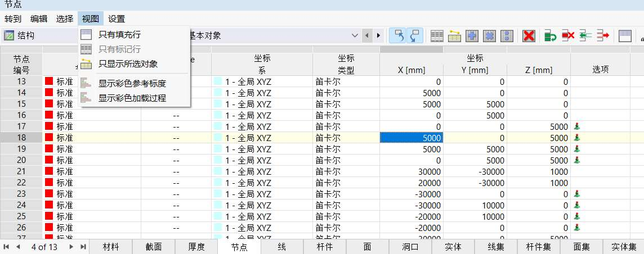Image resolution: width=644 pixels, height=254 pixels.
Task: Switch to the 厚度 tab
Action: point(196,247)
